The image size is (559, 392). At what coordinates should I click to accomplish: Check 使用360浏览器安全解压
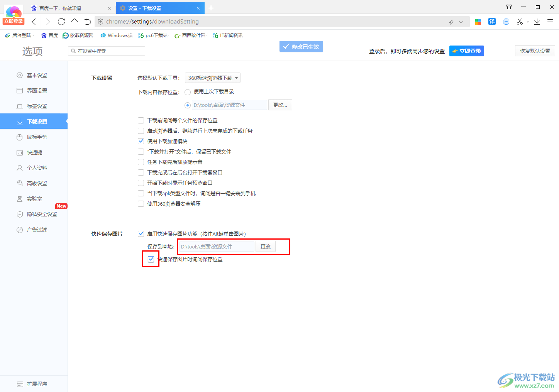pyautogui.click(x=141, y=204)
